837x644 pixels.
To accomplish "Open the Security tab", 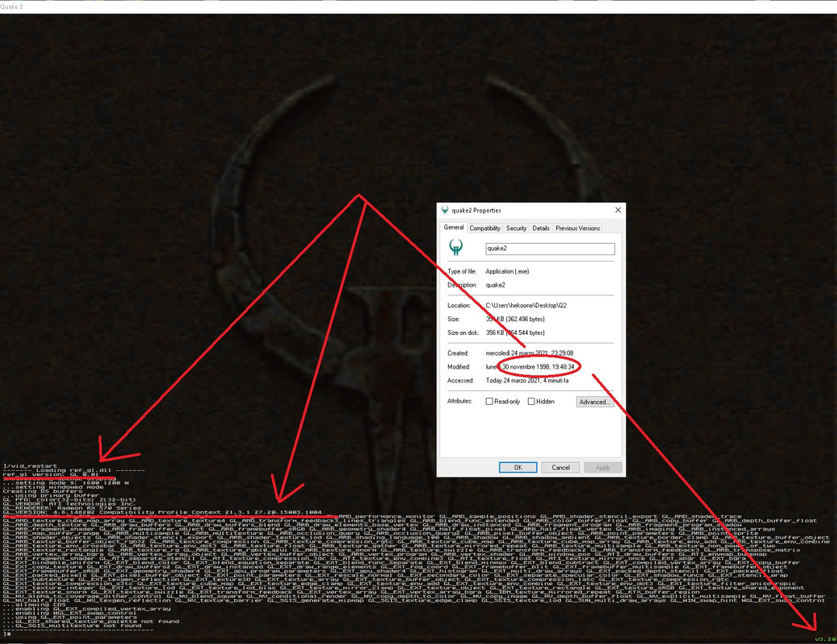I will (516, 228).
